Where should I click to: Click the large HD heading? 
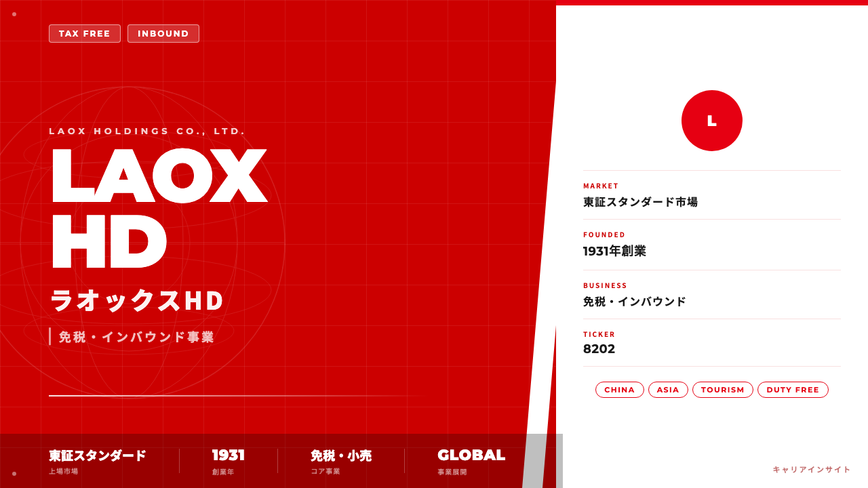coord(109,240)
